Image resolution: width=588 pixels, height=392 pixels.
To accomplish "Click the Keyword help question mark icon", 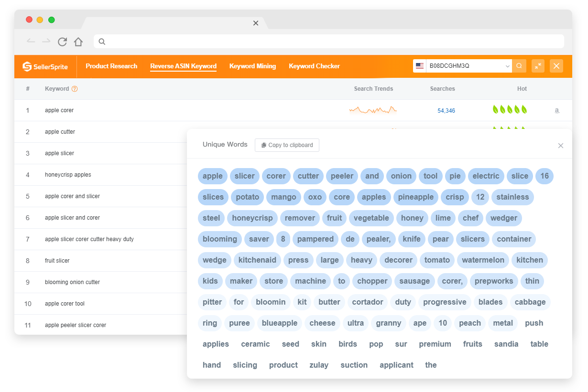I will pos(75,89).
